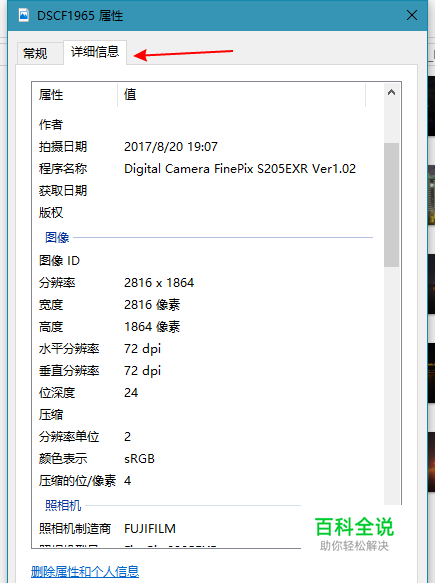
Task: Click the Digital Camera FinePix S205EXR Ver1.02 value
Action: pos(240,169)
